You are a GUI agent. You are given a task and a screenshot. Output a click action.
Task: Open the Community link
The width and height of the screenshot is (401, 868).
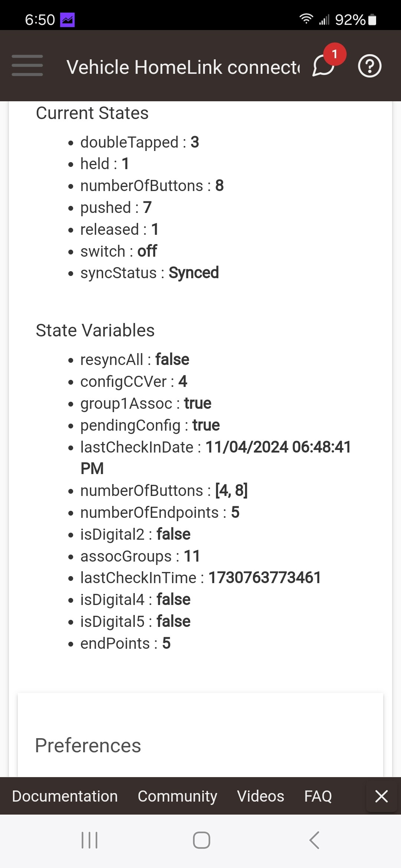pos(177,796)
